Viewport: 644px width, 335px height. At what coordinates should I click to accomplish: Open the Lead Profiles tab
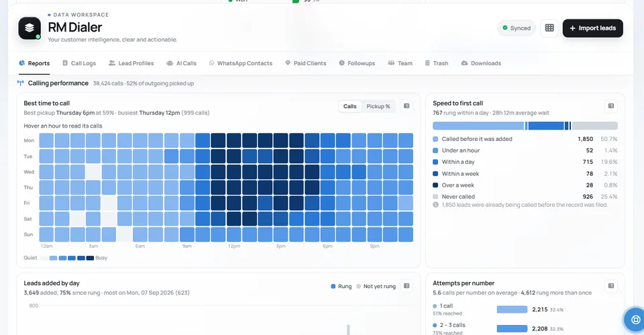(x=131, y=63)
